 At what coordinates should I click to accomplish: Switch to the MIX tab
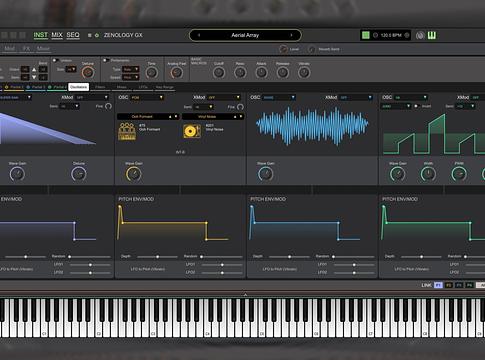tap(57, 35)
